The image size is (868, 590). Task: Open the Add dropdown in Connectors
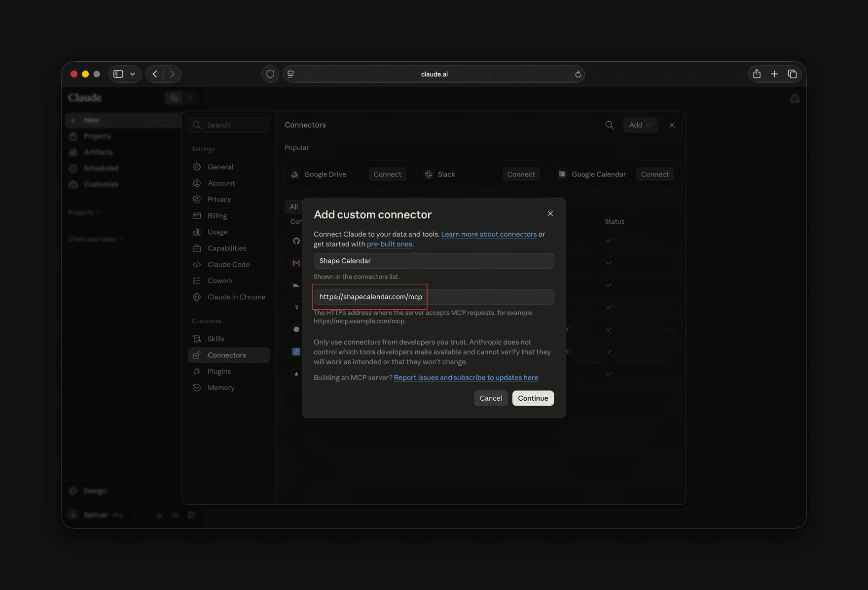point(640,125)
